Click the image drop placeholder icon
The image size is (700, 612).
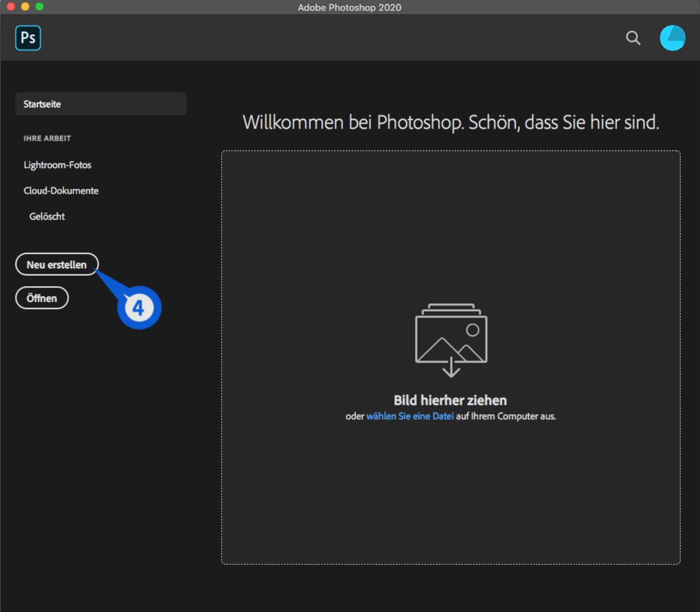[x=451, y=340]
